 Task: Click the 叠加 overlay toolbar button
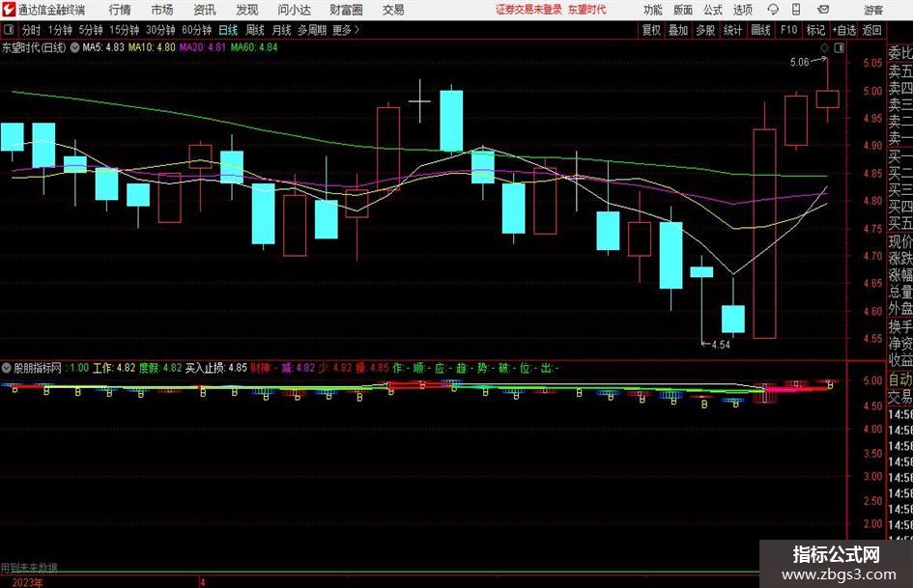[x=678, y=30]
